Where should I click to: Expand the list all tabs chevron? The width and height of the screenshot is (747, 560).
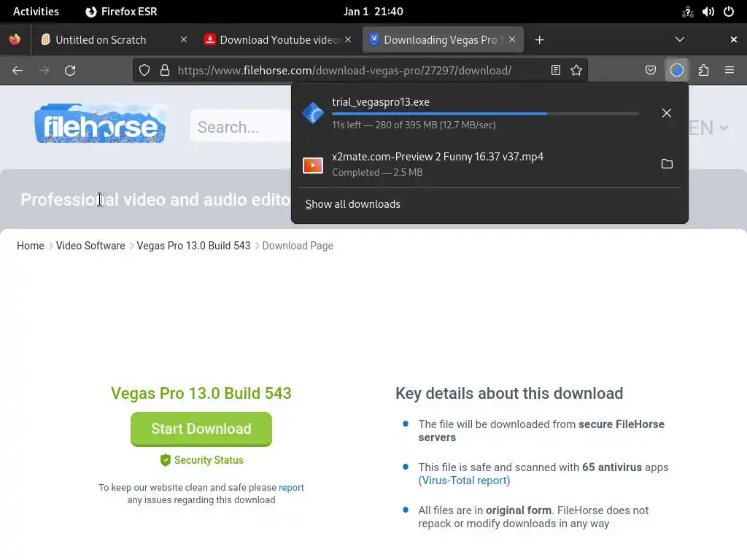(x=680, y=39)
